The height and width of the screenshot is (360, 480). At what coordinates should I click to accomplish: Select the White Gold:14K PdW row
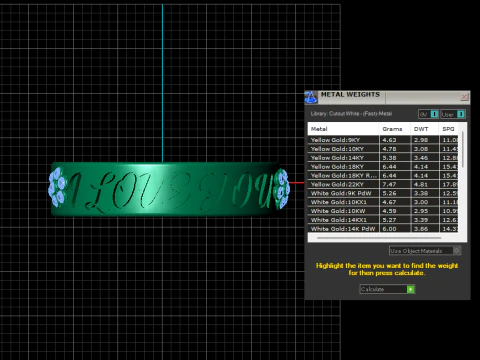pos(383,228)
